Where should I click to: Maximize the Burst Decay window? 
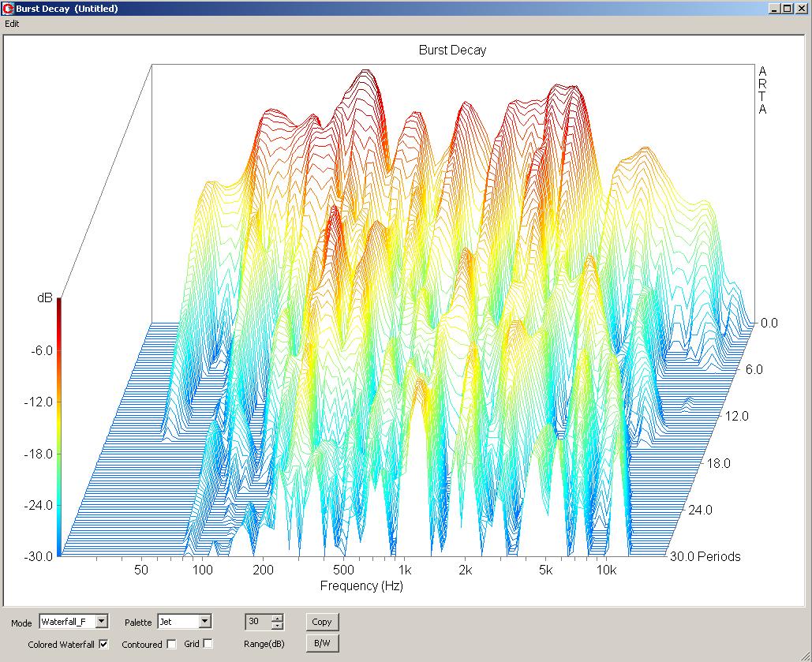pos(787,9)
